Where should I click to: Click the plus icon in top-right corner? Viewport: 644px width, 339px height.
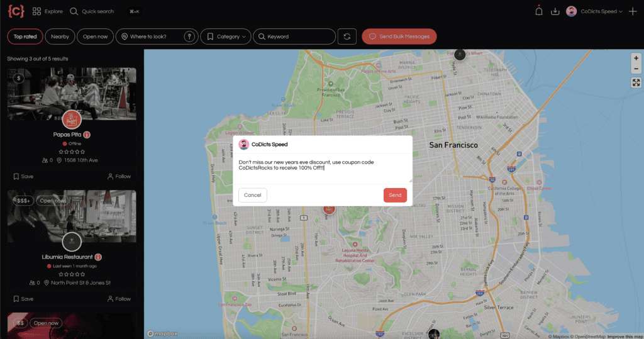point(633,11)
